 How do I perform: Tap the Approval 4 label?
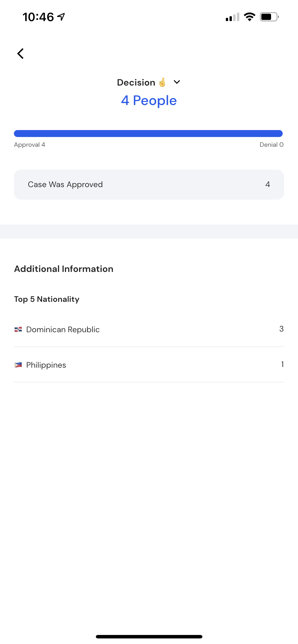click(x=29, y=144)
